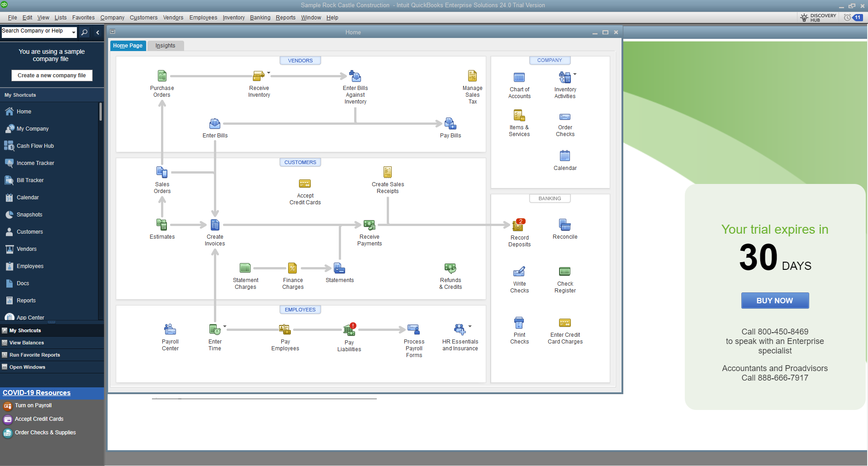Open Create Sales Receipts
Image resolution: width=868 pixels, height=466 pixels.
pos(387,172)
